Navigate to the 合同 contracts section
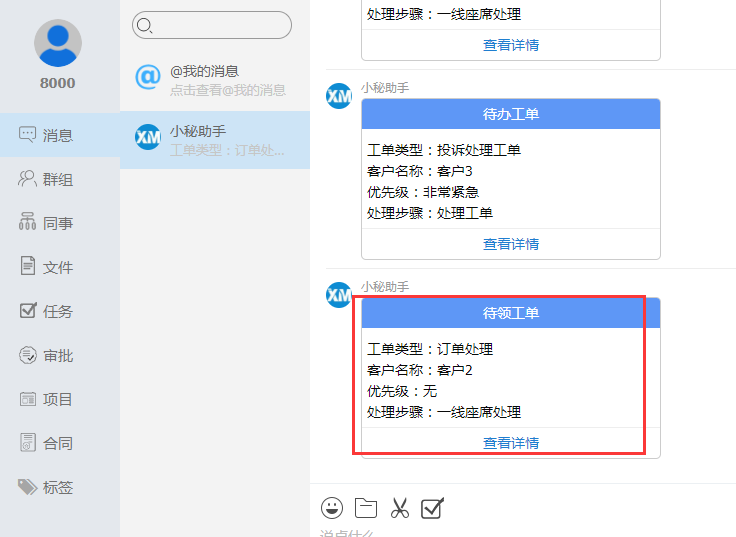736x537 pixels. coord(58,444)
